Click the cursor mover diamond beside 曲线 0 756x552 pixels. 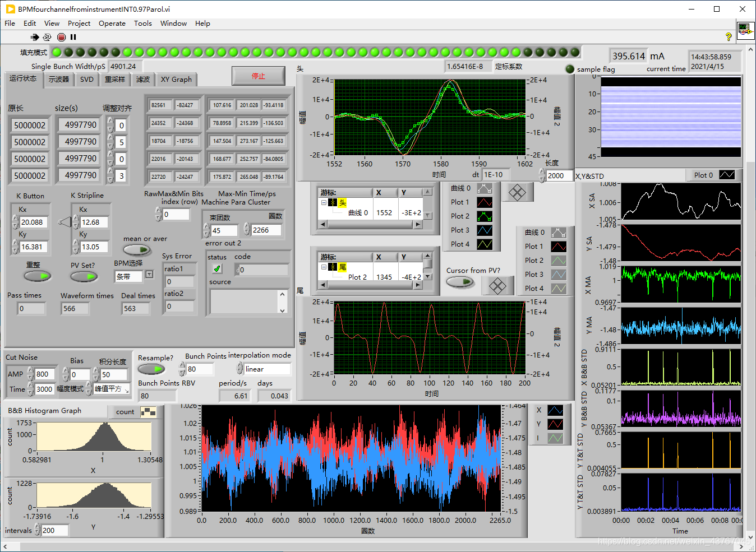click(x=517, y=193)
